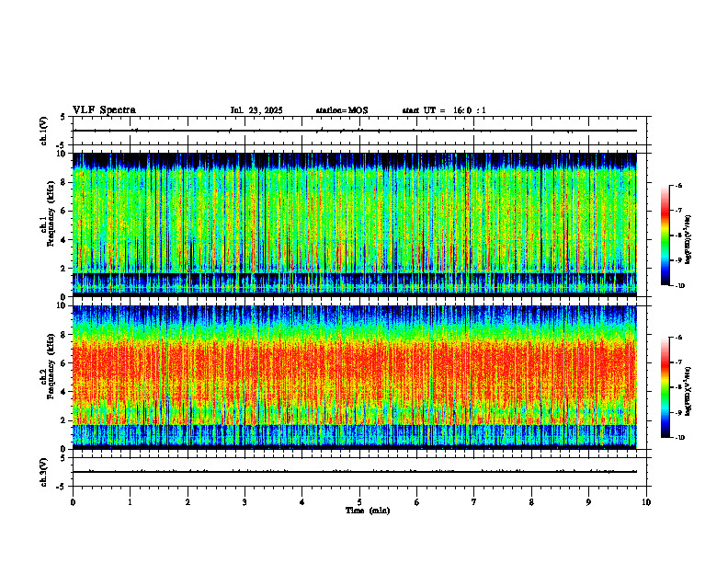Click the time axis tick label "1"

pos(130,502)
